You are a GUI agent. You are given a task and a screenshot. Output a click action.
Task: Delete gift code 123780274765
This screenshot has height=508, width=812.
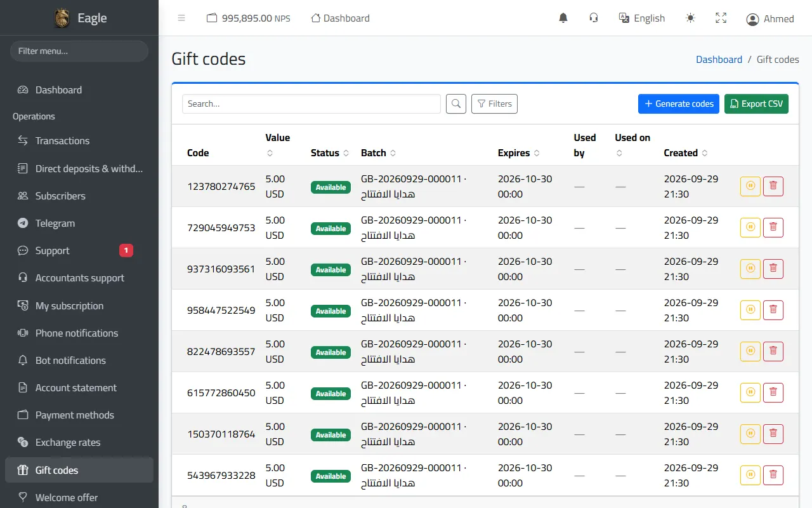pyautogui.click(x=773, y=186)
